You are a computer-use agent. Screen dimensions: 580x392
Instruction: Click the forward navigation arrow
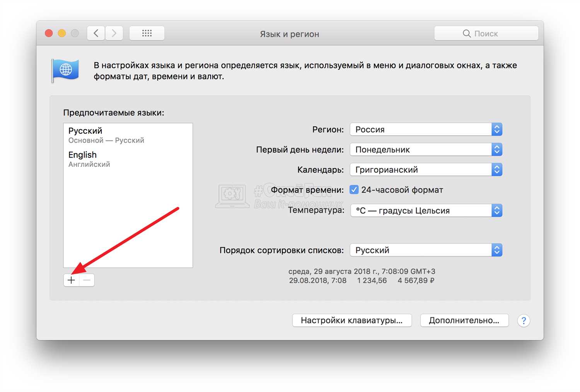pyautogui.click(x=114, y=33)
